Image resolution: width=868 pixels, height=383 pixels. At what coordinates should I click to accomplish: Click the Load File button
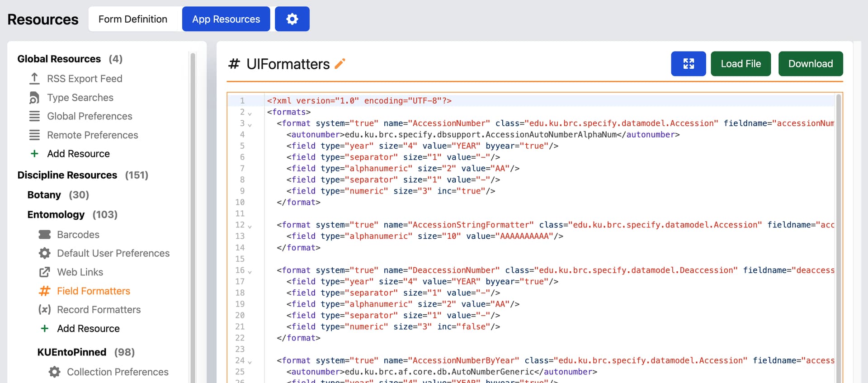pyautogui.click(x=741, y=64)
